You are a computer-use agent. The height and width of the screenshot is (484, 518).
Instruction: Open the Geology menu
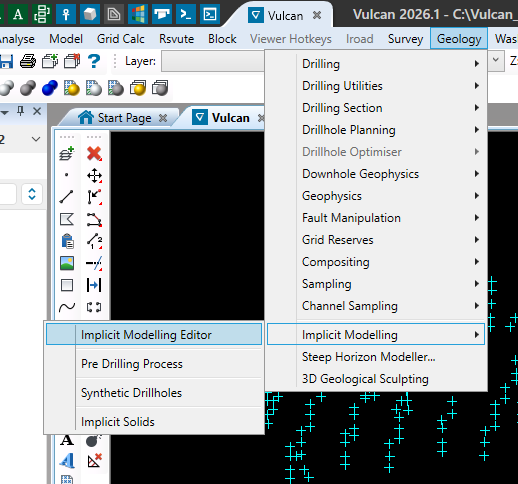[x=459, y=39]
